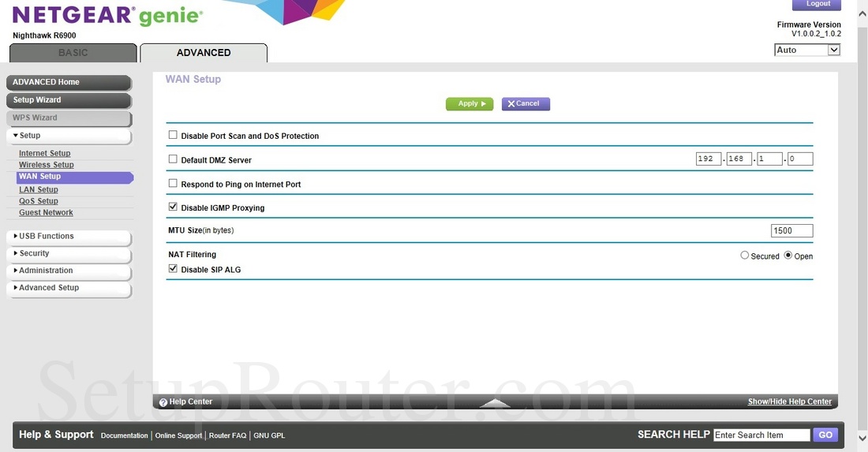Enable Respond to Ping on Internet Port

click(173, 183)
